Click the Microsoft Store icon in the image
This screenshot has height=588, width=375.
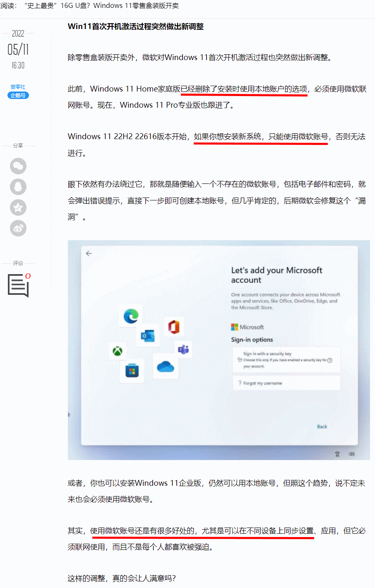[132, 370]
